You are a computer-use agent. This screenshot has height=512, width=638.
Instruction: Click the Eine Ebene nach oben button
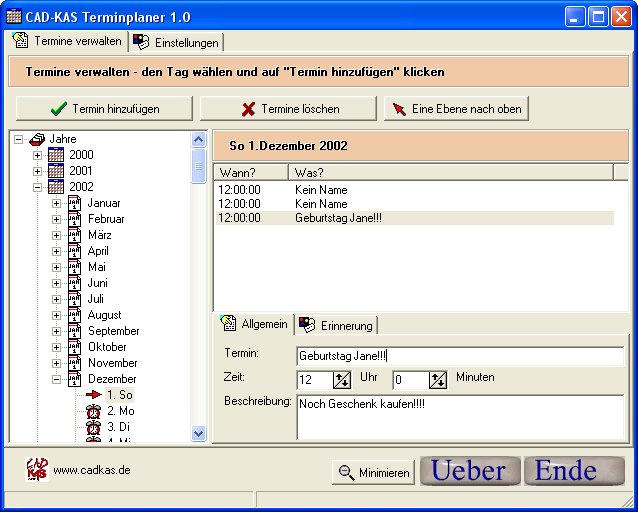[x=455, y=109]
